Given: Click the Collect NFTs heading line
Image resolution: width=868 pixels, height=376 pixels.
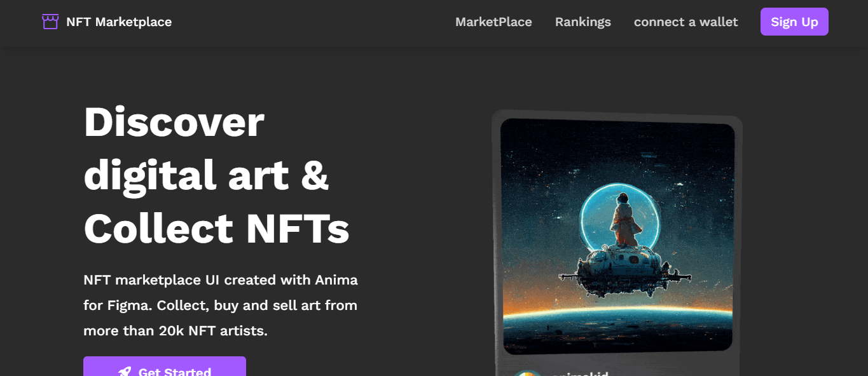Looking at the screenshot, I should pos(216,229).
